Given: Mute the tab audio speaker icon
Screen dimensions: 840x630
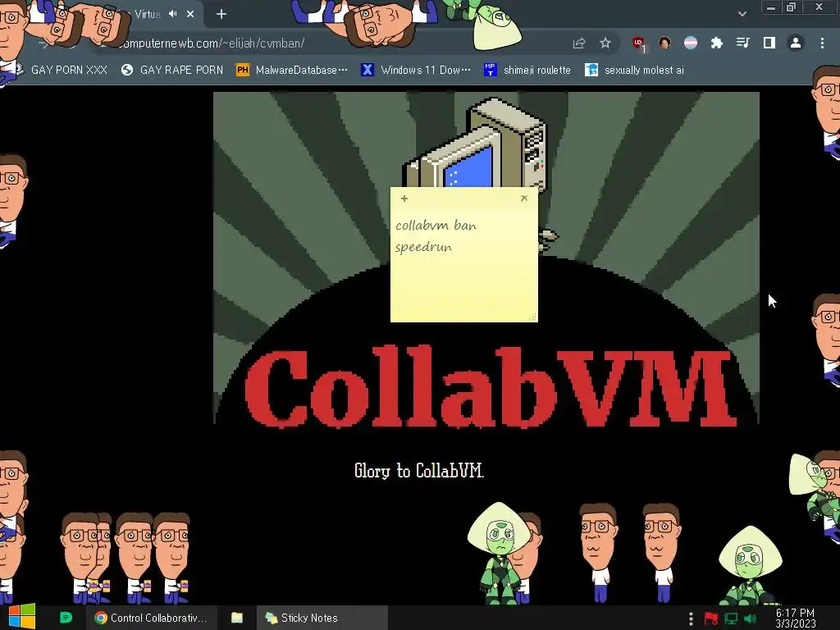Looking at the screenshot, I should (172, 14).
